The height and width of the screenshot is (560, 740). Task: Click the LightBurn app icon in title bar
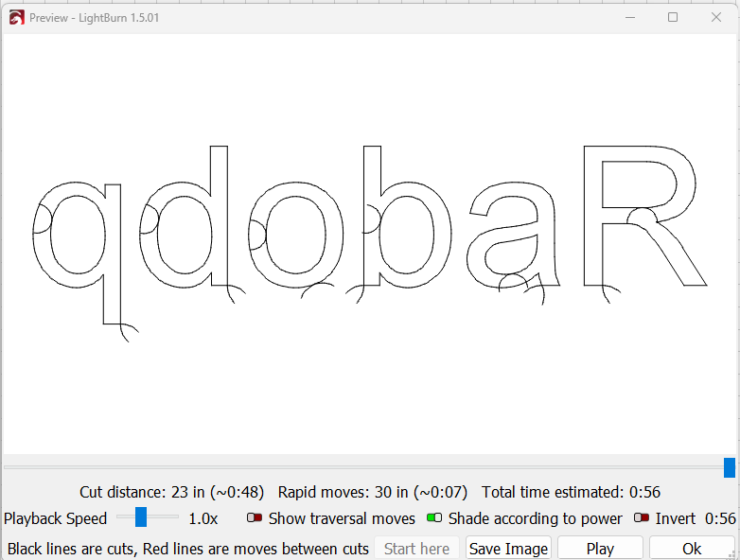click(x=16, y=18)
